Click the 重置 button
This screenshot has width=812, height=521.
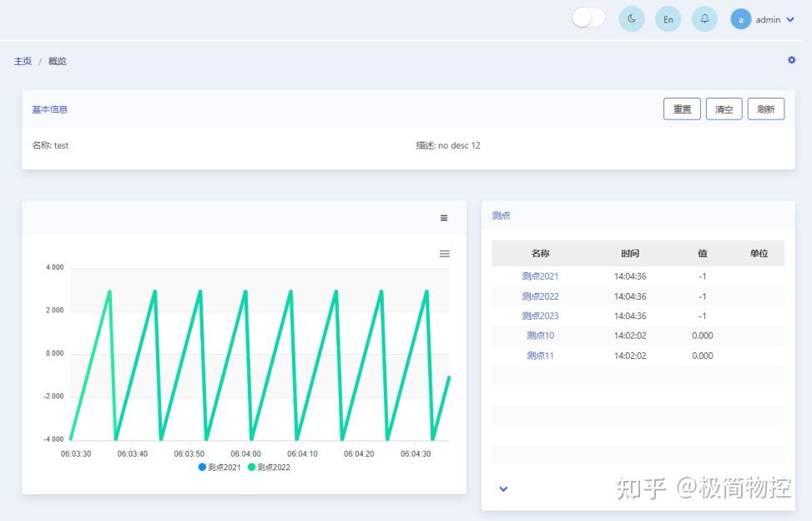(682, 109)
